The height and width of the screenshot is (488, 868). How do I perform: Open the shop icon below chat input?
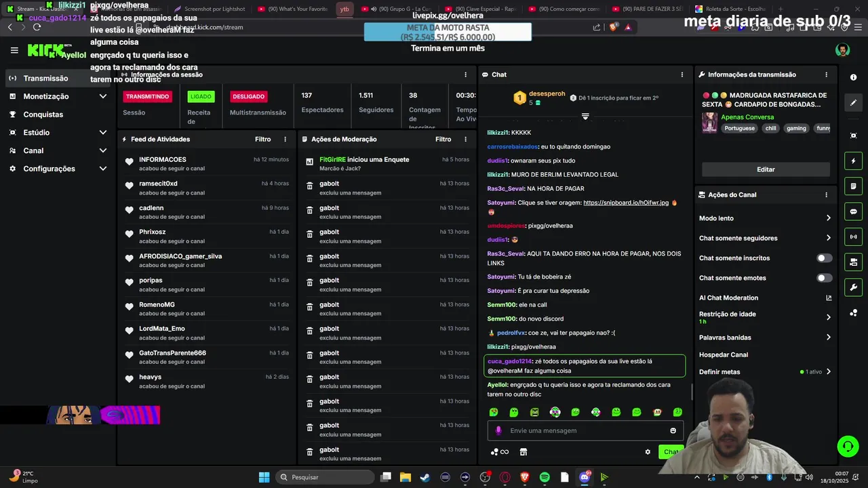(523, 452)
